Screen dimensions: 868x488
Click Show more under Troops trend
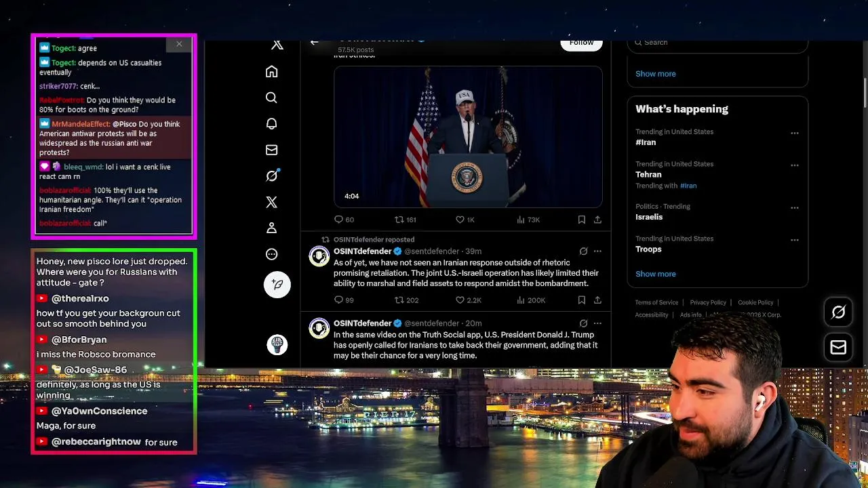(655, 274)
